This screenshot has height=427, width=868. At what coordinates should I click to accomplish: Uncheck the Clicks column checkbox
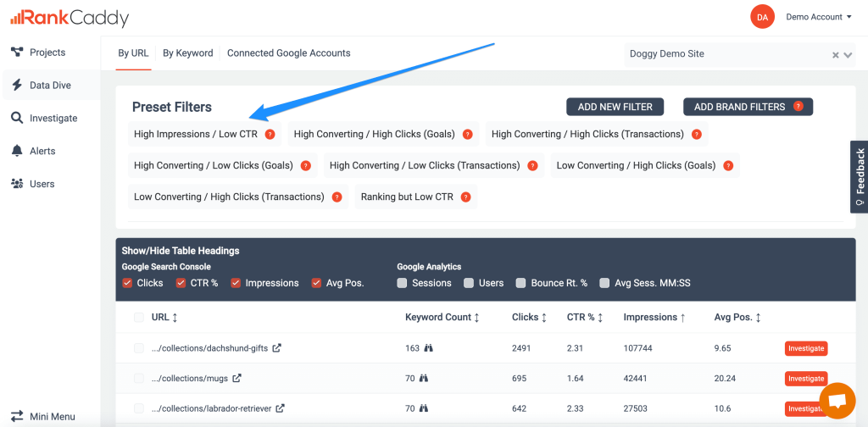pos(127,283)
